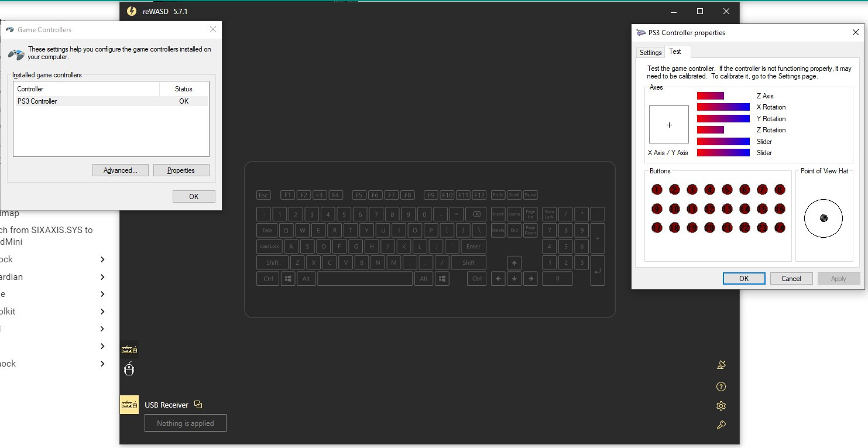This screenshot has width=868, height=448.
Task: Select the Right arrow key on virtual keyboard
Action: tap(530, 279)
